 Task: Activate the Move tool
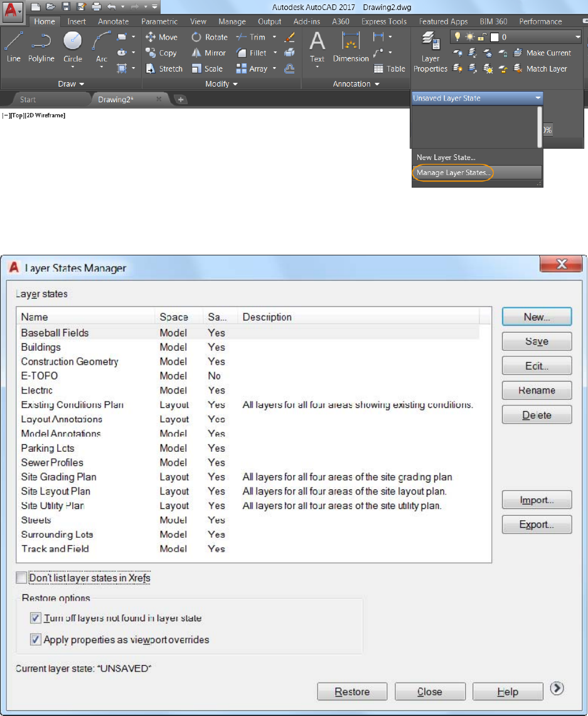[x=161, y=37]
